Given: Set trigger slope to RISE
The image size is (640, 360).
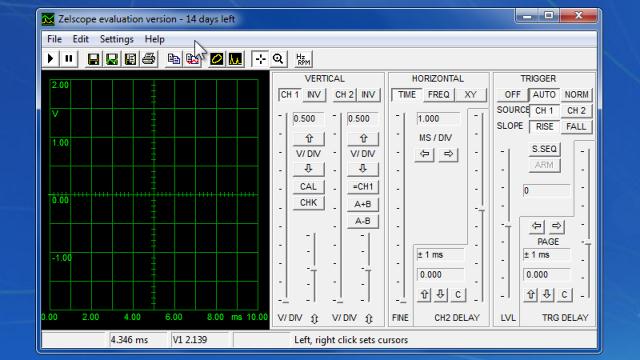Looking at the screenshot, I should (544, 127).
